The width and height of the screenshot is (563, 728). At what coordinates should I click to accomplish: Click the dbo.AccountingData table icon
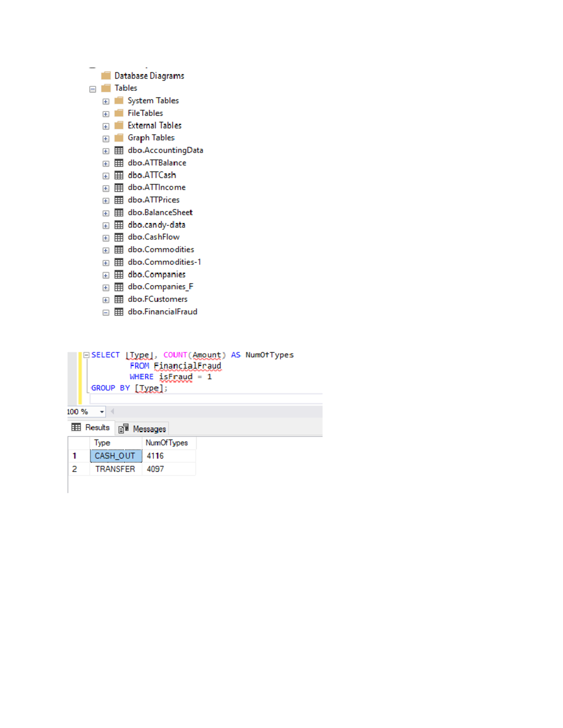(x=119, y=150)
